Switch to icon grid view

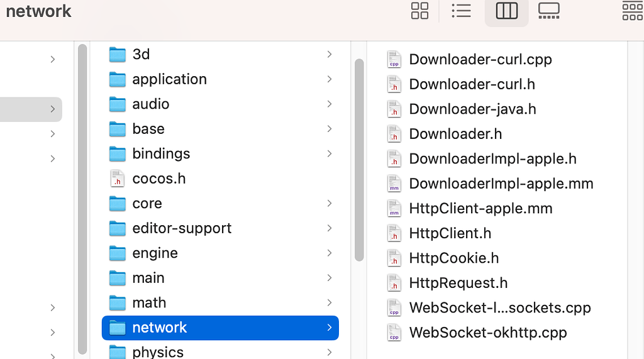point(419,11)
